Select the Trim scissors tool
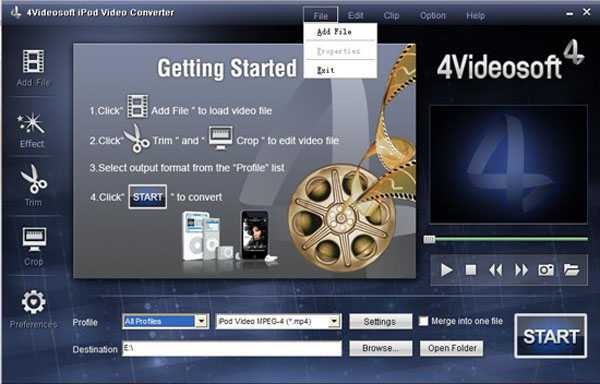 tap(34, 179)
